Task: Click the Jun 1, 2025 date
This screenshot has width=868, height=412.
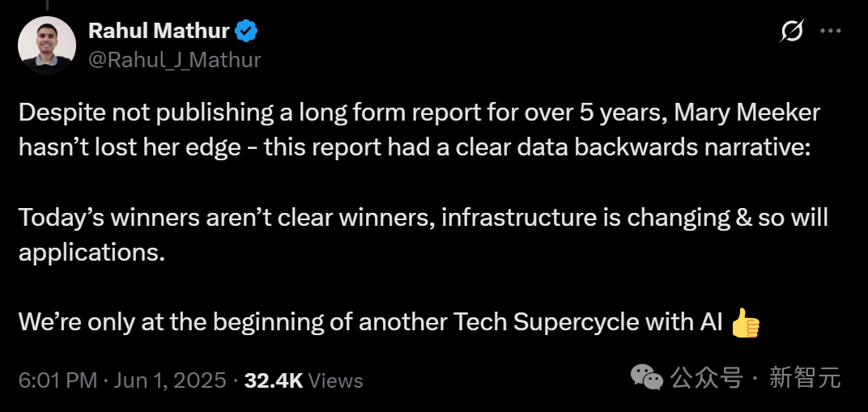Action: tap(169, 380)
